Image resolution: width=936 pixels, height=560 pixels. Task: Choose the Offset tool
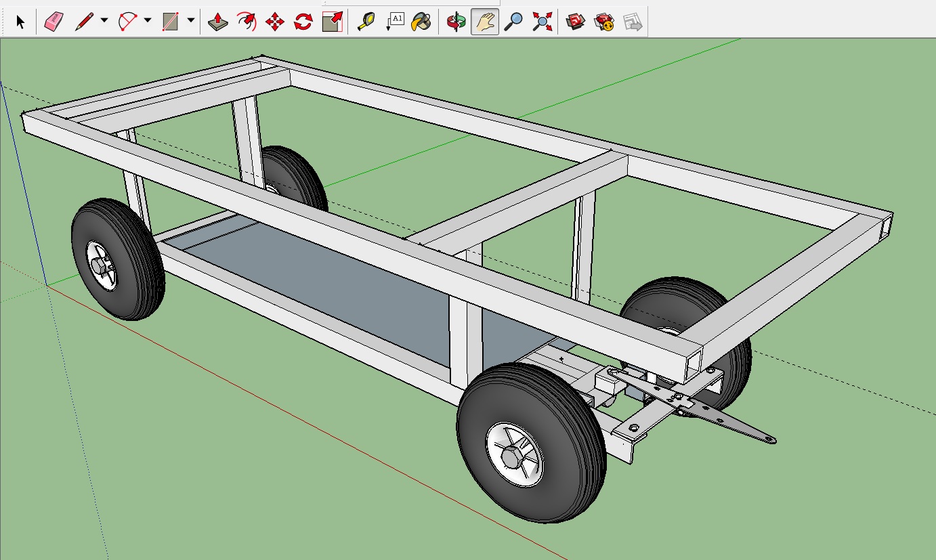(x=247, y=22)
